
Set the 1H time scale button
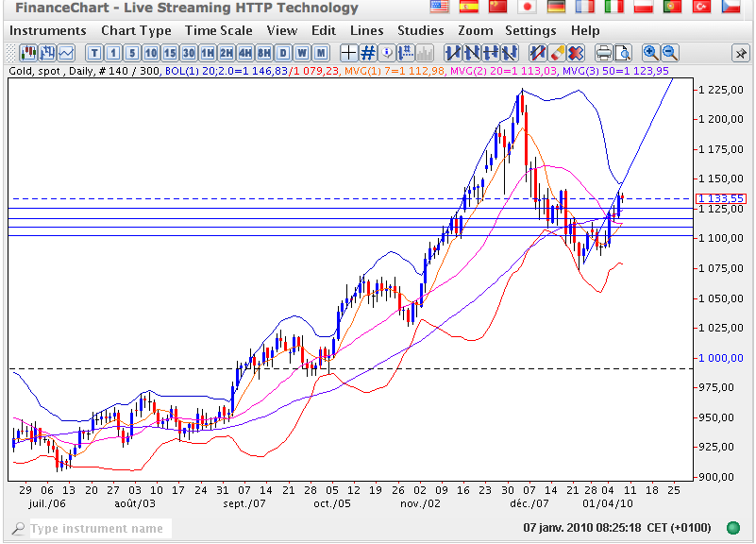coord(208,52)
